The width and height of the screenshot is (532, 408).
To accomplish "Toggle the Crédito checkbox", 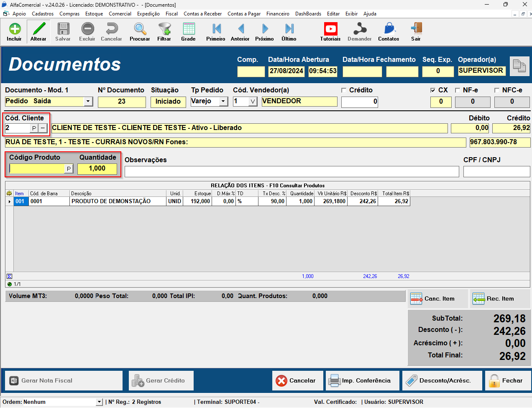I will coord(344,90).
